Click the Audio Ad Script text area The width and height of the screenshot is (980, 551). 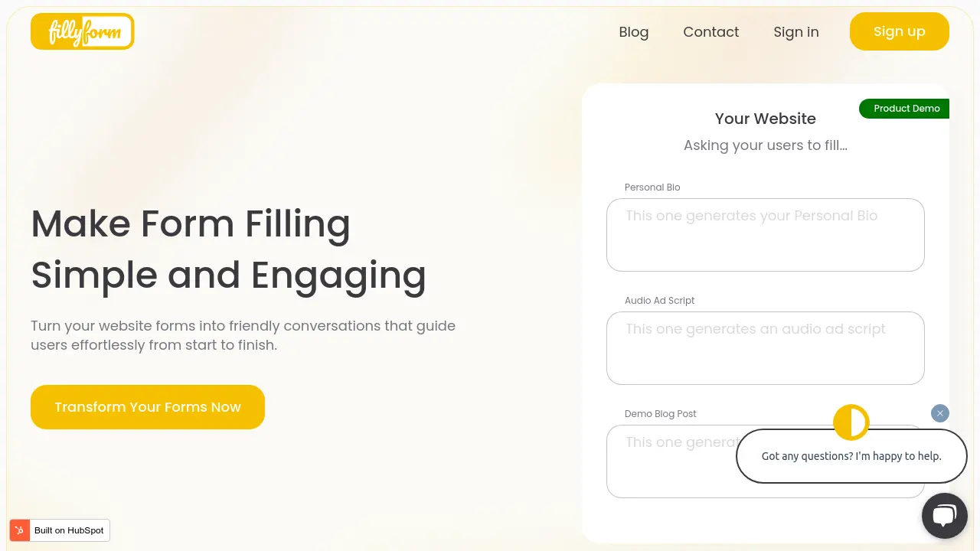tap(765, 347)
